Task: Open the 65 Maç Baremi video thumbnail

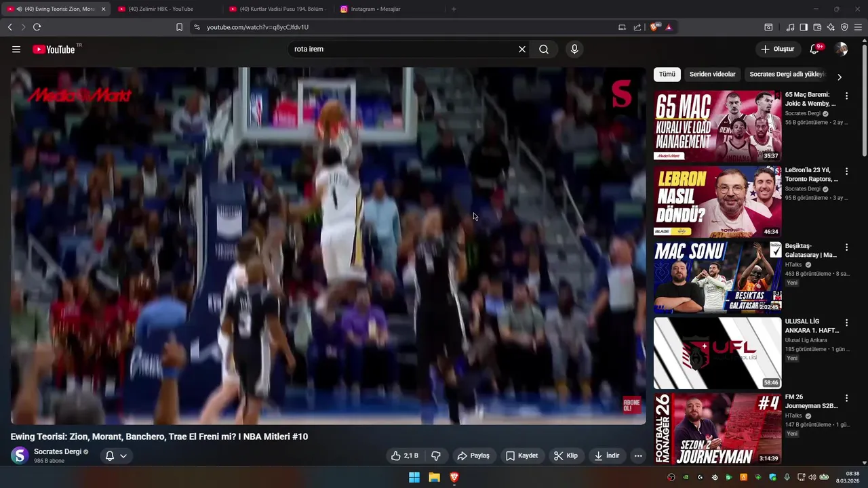Action: coord(717,126)
